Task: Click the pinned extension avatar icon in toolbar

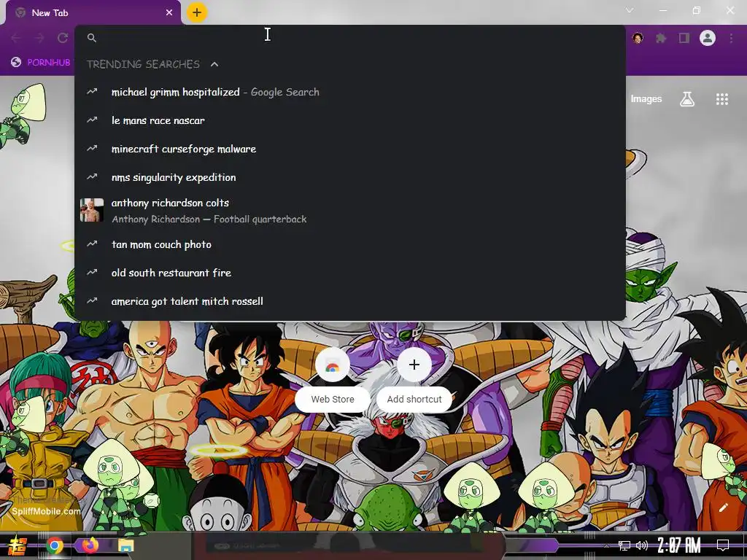Action: (638, 38)
